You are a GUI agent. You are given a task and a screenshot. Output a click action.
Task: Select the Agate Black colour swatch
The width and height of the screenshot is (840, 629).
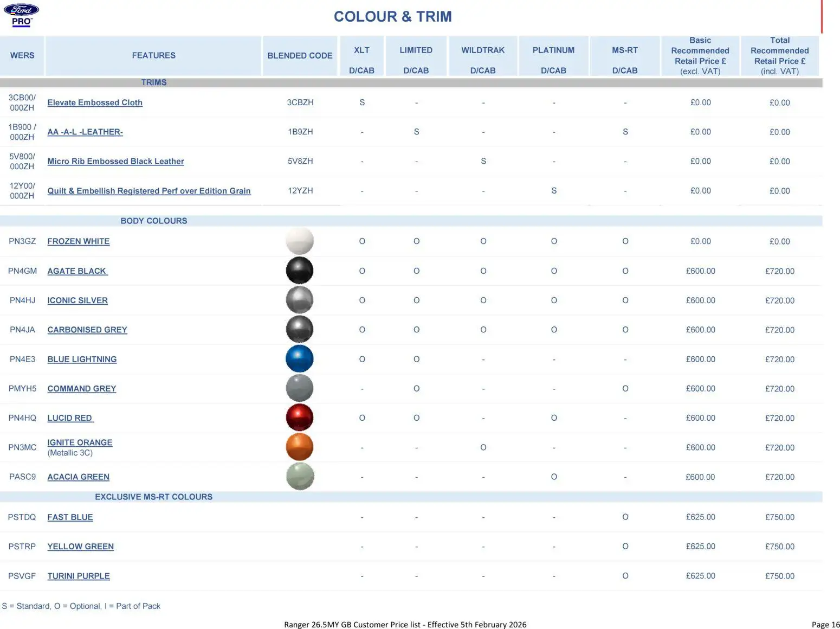[300, 271]
